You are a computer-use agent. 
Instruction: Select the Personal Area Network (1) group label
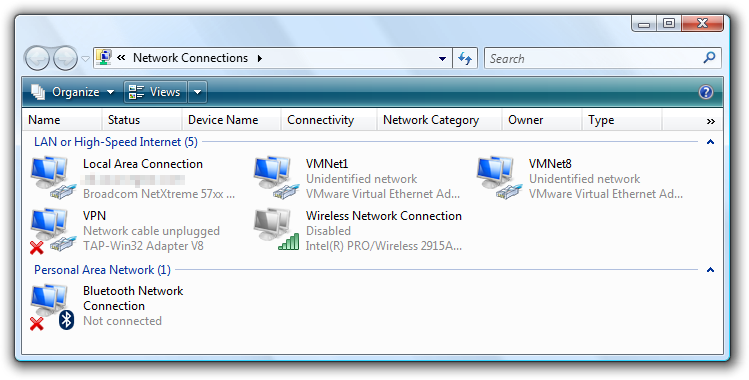pos(102,270)
